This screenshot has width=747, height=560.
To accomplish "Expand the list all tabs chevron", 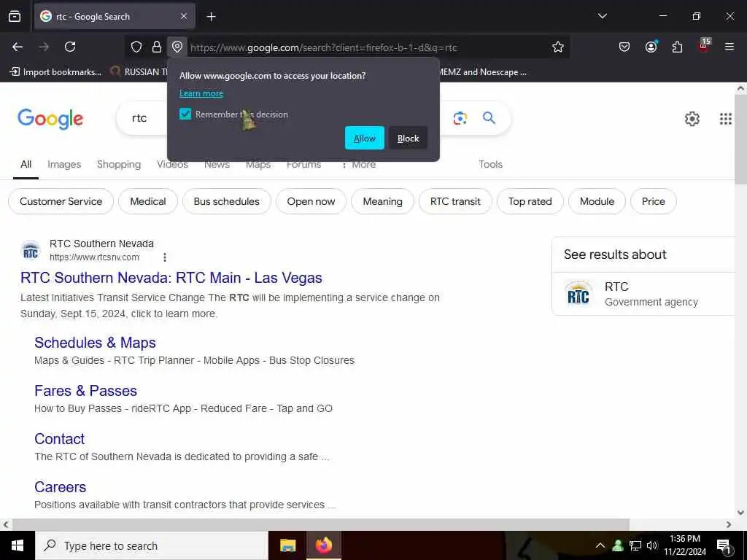I will 602,16.
